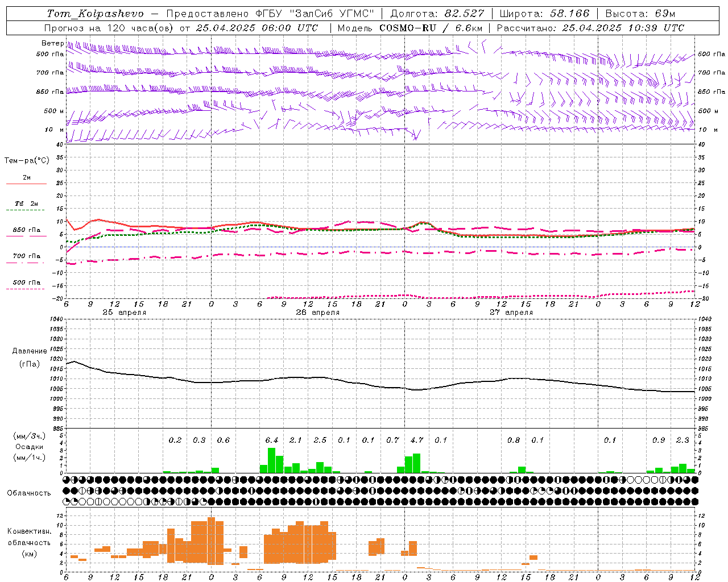This screenshot has width=728, height=582.
Task: Click the 2м temperature legend label
Action: (27, 178)
